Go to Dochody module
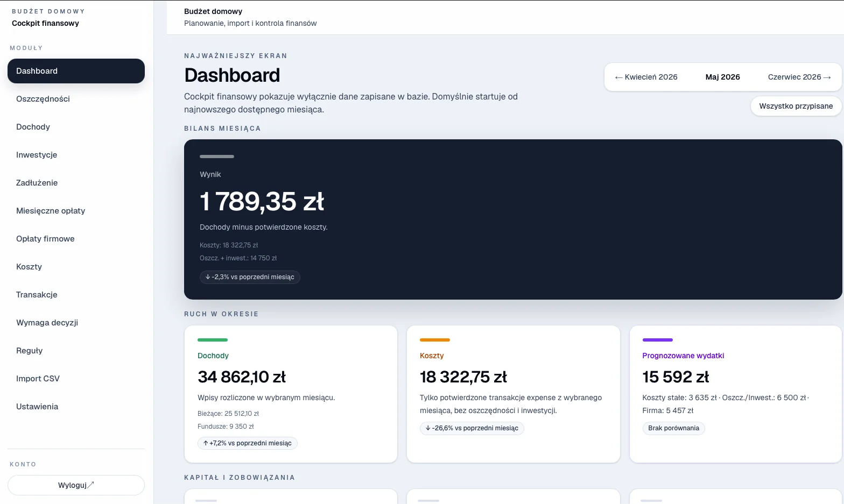Image resolution: width=844 pixels, height=504 pixels. tap(76, 127)
